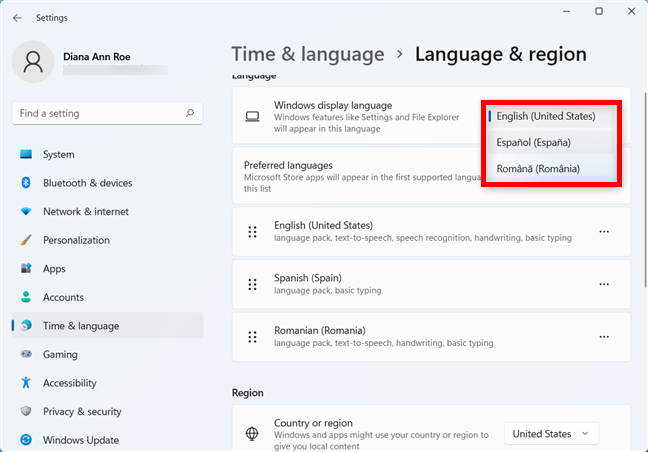This screenshot has width=648, height=452.
Task: Open more options for Romanian (Romania)
Action: point(604,337)
